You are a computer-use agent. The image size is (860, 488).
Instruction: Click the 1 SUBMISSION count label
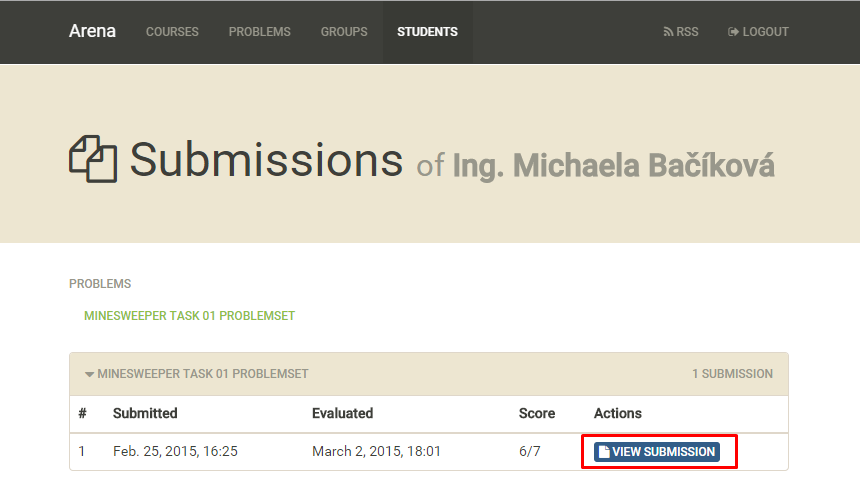pos(732,374)
